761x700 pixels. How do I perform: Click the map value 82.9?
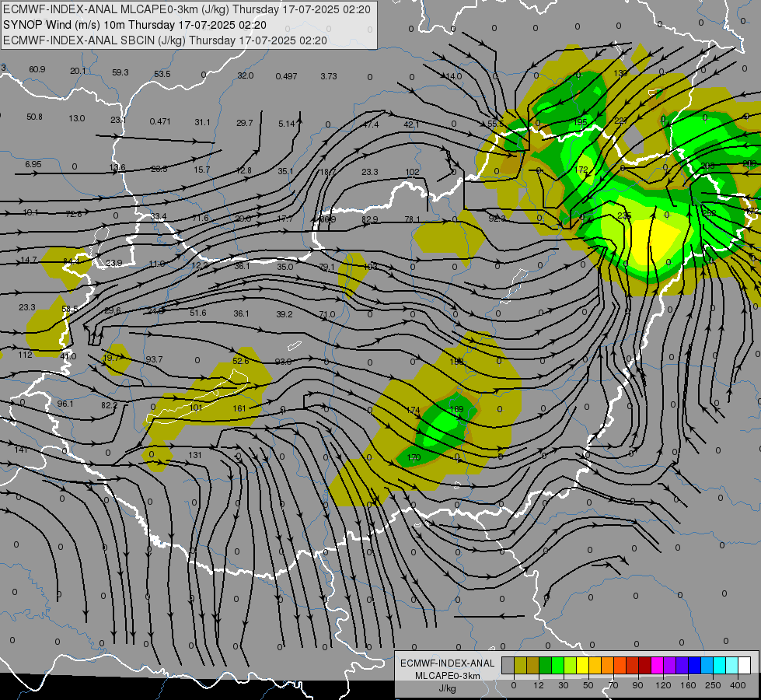pos(370,219)
